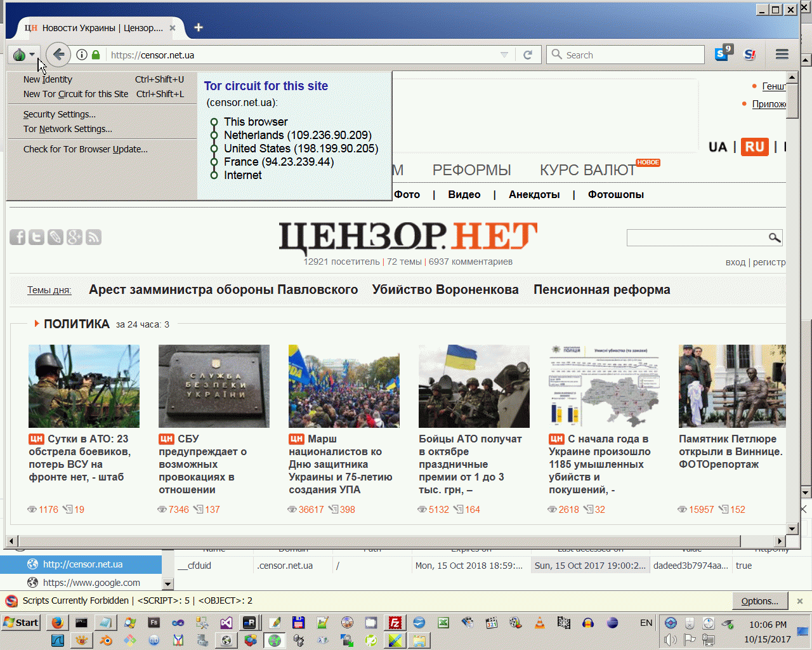Select https://www.google.com in the cookie list
This screenshot has height=650, width=812.
(x=81, y=583)
